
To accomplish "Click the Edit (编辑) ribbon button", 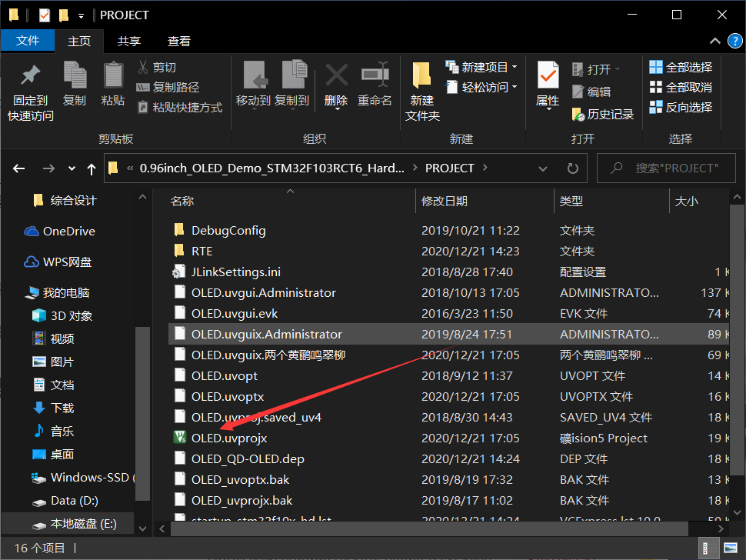I will 591,92.
